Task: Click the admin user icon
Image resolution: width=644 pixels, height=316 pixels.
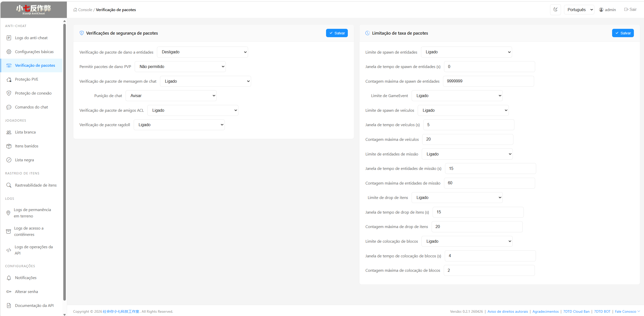Action: pyautogui.click(x=601, y=10)
